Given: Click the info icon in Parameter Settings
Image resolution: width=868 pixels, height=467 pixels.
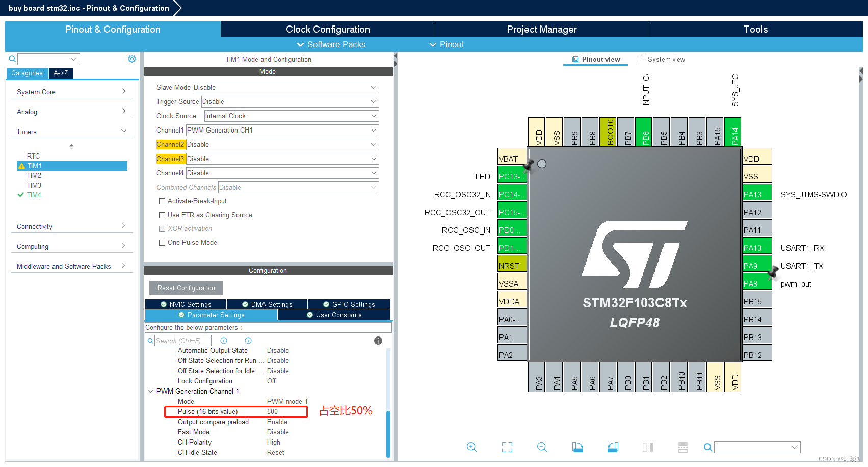Looking at the screenshot, I should [378, 340].
